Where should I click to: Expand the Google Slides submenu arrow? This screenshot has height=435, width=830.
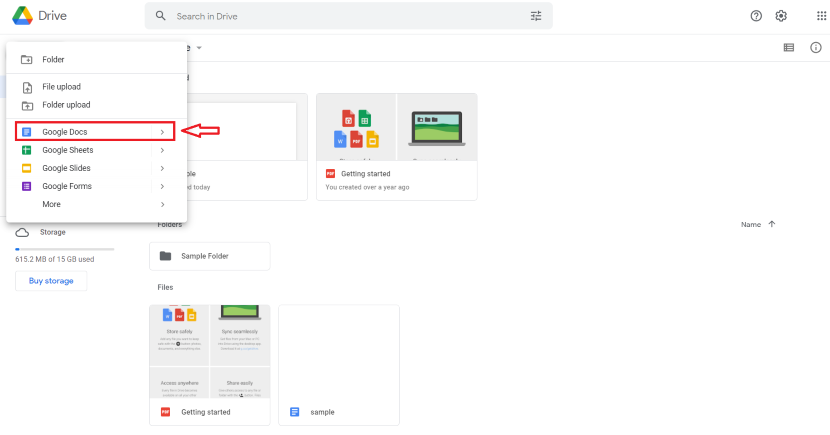point(163,168)
